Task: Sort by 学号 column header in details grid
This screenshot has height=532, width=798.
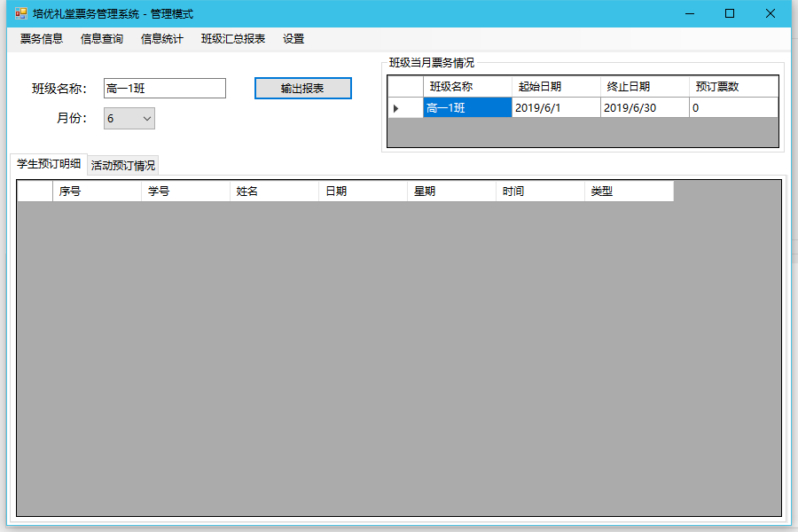Action: tap(185, 192)
